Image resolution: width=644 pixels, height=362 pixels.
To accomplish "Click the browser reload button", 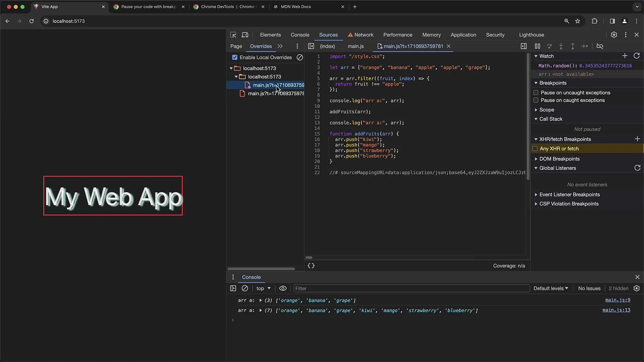I will pyautogui.click(x=32, y=21).
